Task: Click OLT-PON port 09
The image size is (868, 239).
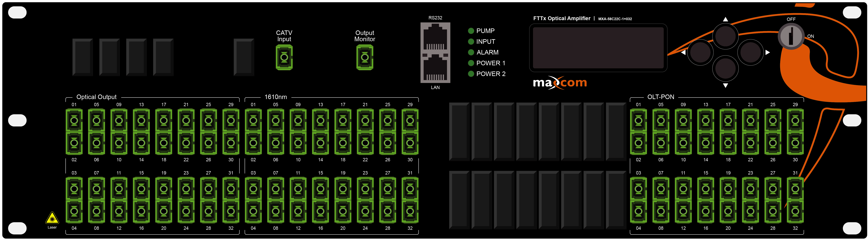Action: 683,120
